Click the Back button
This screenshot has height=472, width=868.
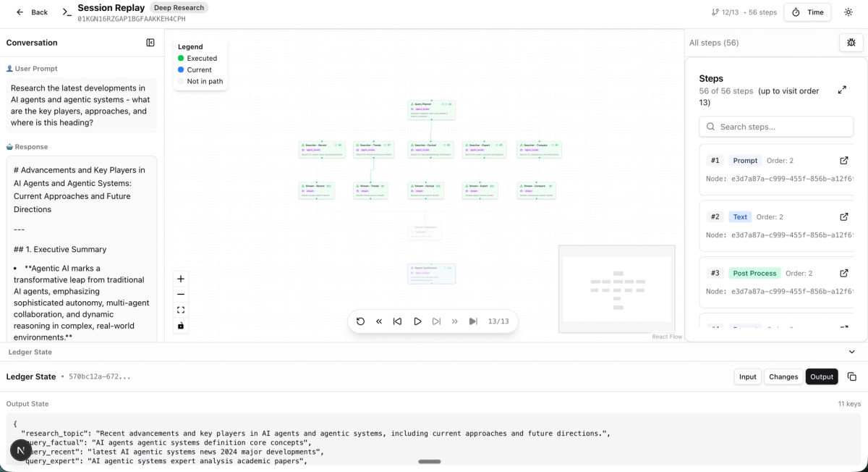pos(32,12)
